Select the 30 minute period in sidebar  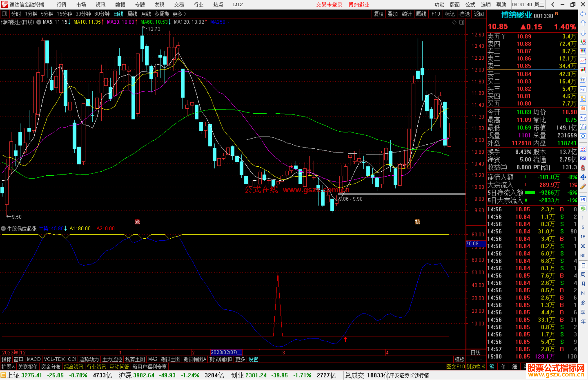pos(583,246)
